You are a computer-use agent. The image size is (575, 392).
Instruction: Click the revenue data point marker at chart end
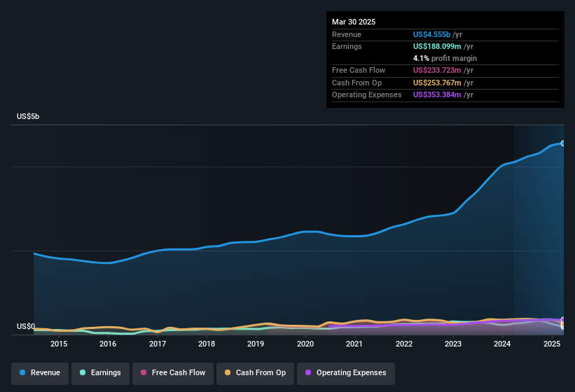(x=563, y=143)
